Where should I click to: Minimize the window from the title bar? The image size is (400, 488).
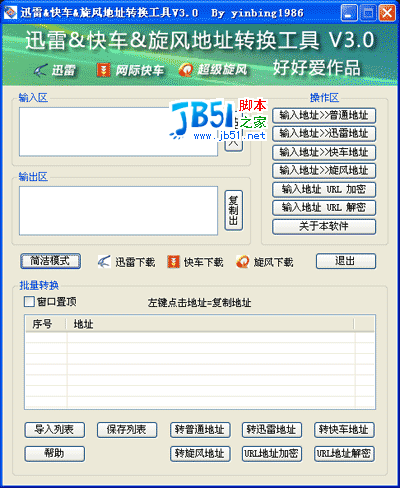point(349,13)
